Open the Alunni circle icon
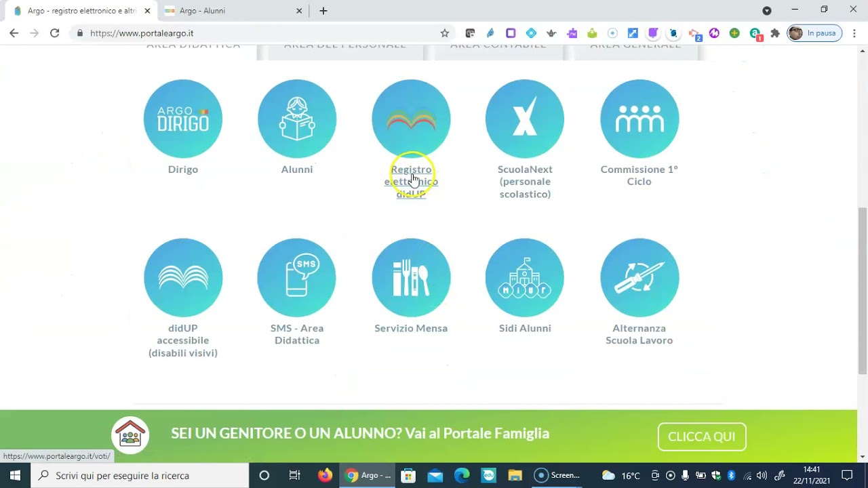868x488 pixels. click(297, 119)
